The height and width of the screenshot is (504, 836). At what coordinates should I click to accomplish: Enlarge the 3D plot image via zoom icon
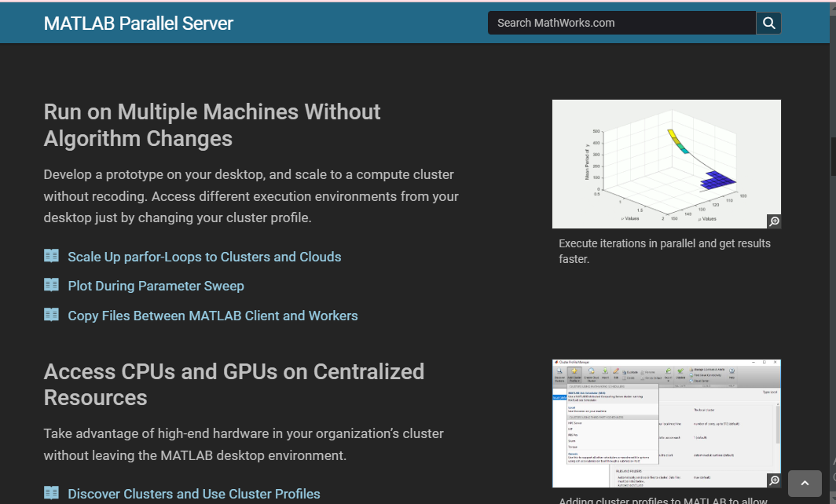[x=774, y=221]
